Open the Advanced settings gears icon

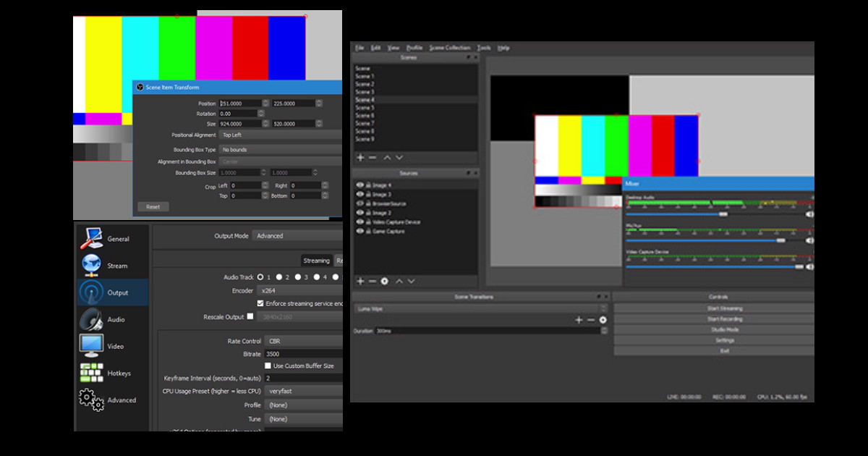click(x=92, y=400)
